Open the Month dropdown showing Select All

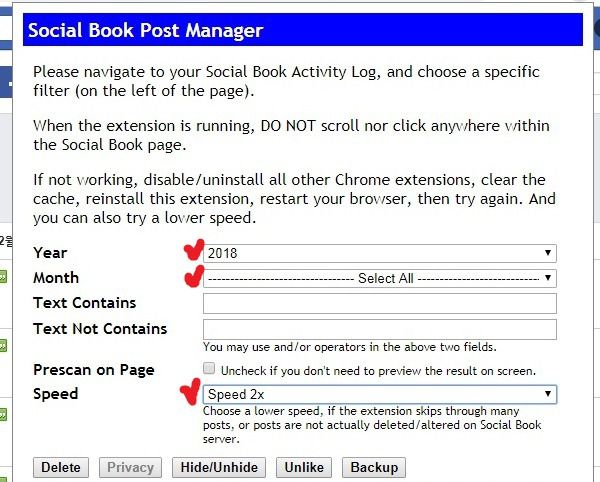(x=380, y=278)
